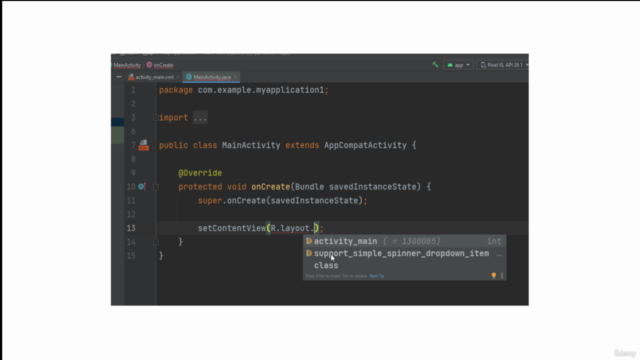The width and height of the screenshot is (640, 360).
Task: Choose activity_main from the autocomplete list
Action: click(404, 241)
